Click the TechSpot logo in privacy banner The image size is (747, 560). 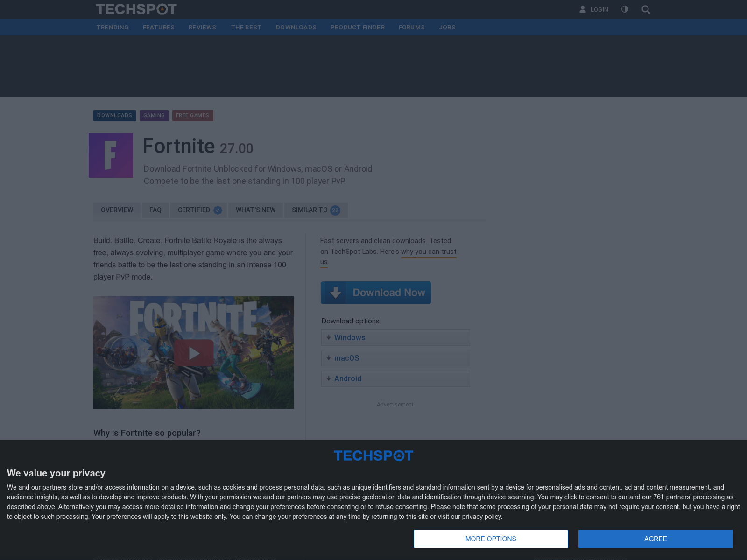click(373, 455)
